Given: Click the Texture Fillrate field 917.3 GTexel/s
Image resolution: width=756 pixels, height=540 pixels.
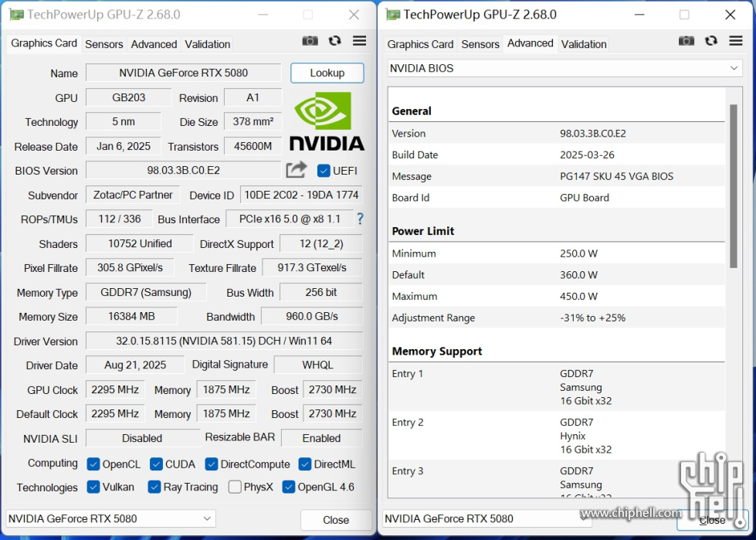Looking at the screenshot, I should (312, 267).
